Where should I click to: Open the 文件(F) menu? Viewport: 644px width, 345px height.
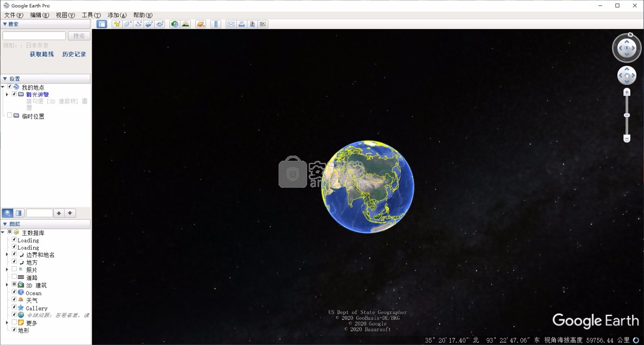pyautogui.click(x=14, y=15)
